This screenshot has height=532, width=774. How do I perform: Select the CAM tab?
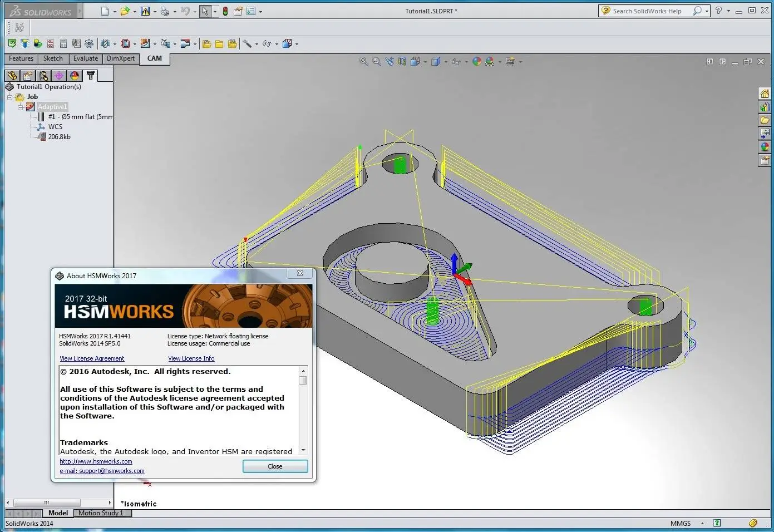(155, 58)
